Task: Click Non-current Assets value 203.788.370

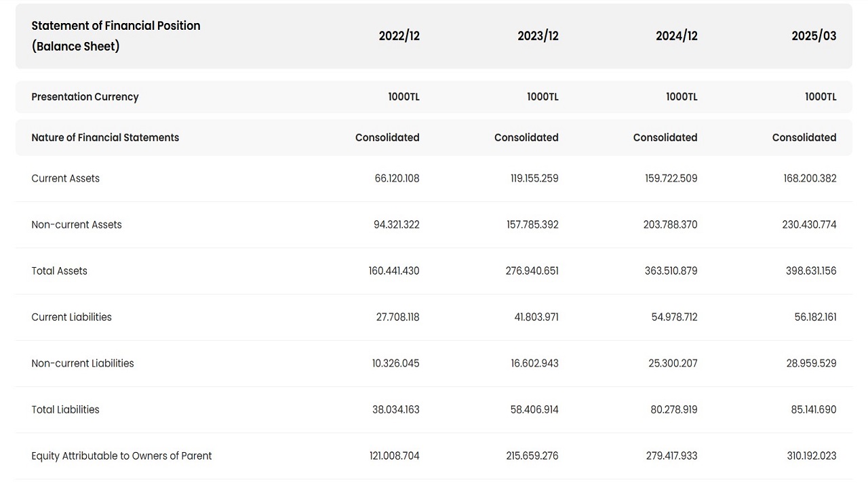Action: pos(670,224)
